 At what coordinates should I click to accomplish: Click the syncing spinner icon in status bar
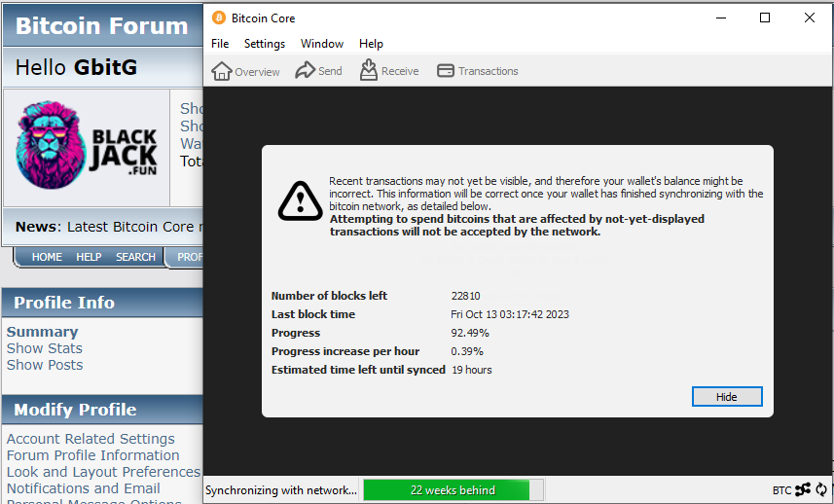click(821, 489)
